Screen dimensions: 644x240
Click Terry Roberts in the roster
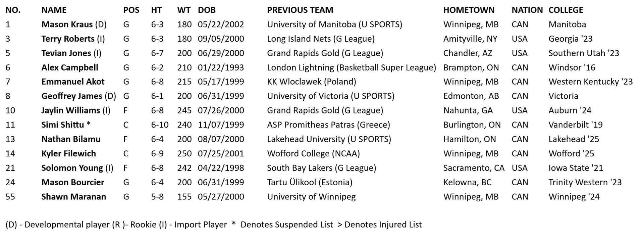[68, 39]
